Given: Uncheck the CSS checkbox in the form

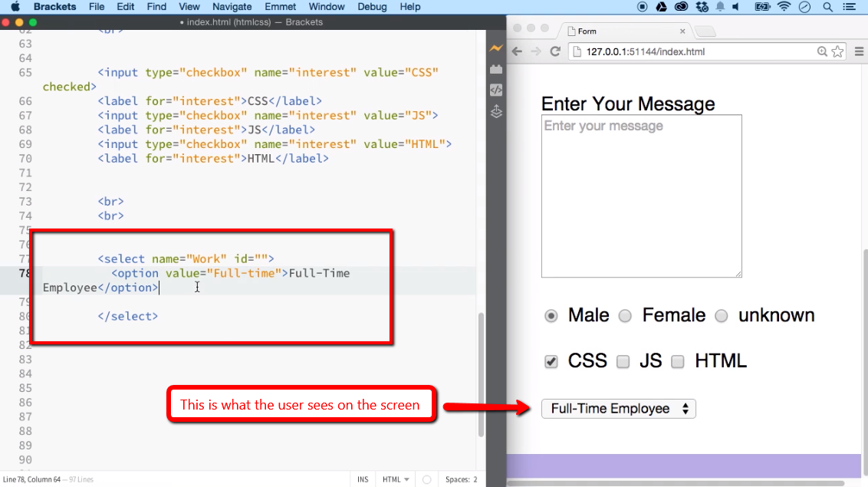Looking at the screenshot, I should point(551,361).
